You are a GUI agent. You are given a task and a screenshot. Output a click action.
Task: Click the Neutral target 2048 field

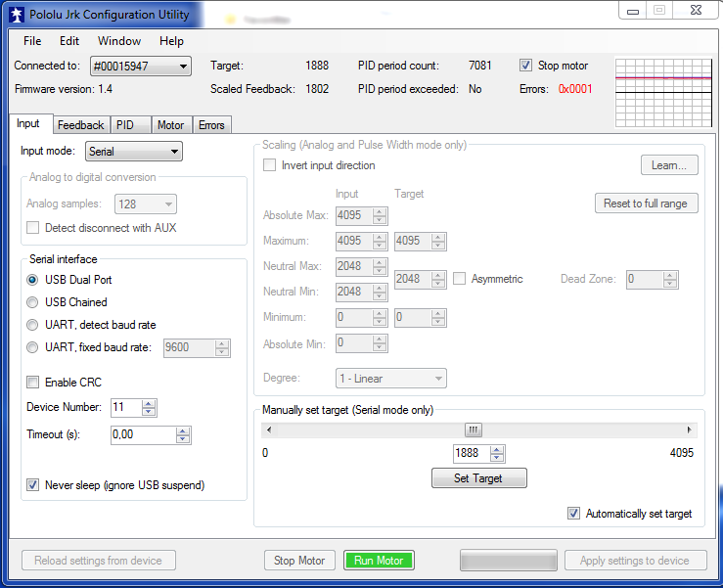[413, 280]
